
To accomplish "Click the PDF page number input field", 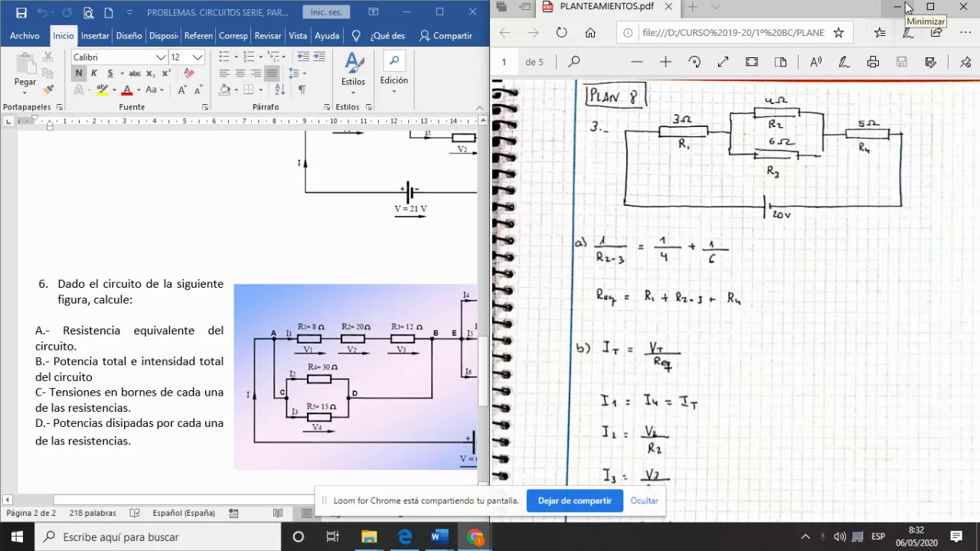I will [x=504, y=62].
